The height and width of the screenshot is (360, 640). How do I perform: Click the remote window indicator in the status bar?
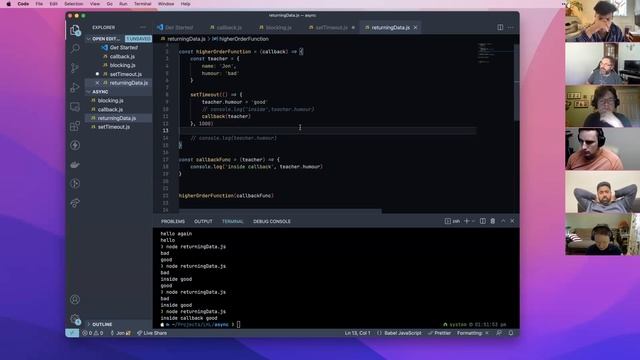[72, 333]
